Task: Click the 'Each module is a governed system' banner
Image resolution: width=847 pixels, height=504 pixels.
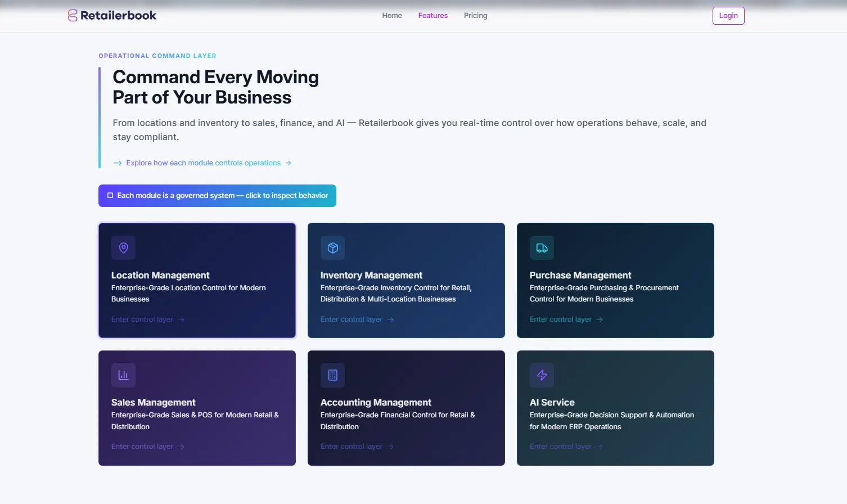Action: 217,196
